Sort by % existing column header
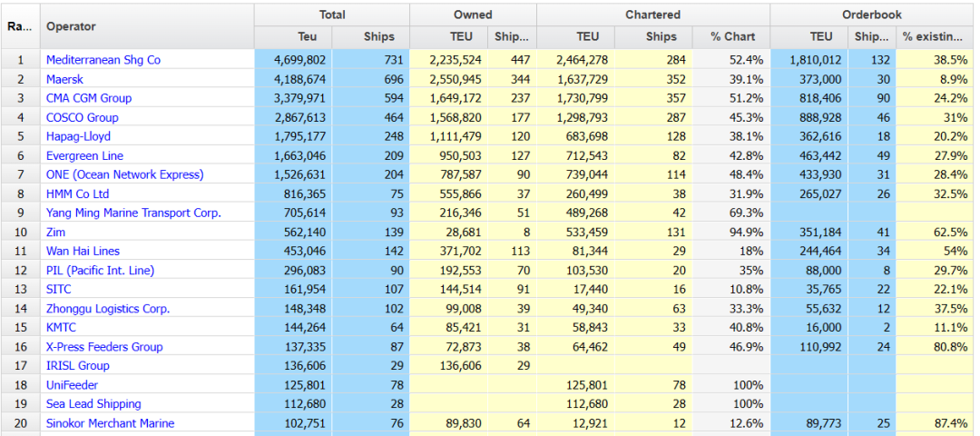This screenshot has width=980, height=436. 935,37
